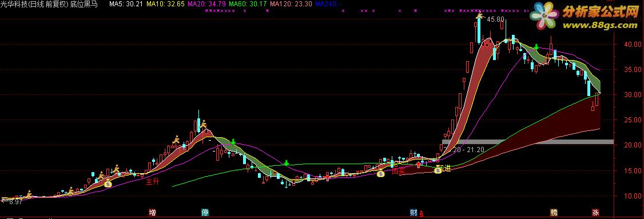Click the red up arrow near 回买
The height and width of the screenshot is (219, 644).
coord(418,165)
